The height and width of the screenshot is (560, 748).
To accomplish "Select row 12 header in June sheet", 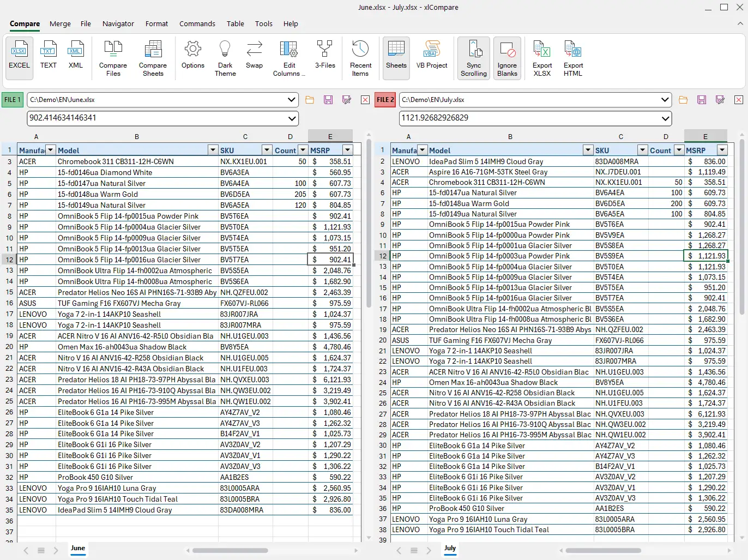I will 9,260.
